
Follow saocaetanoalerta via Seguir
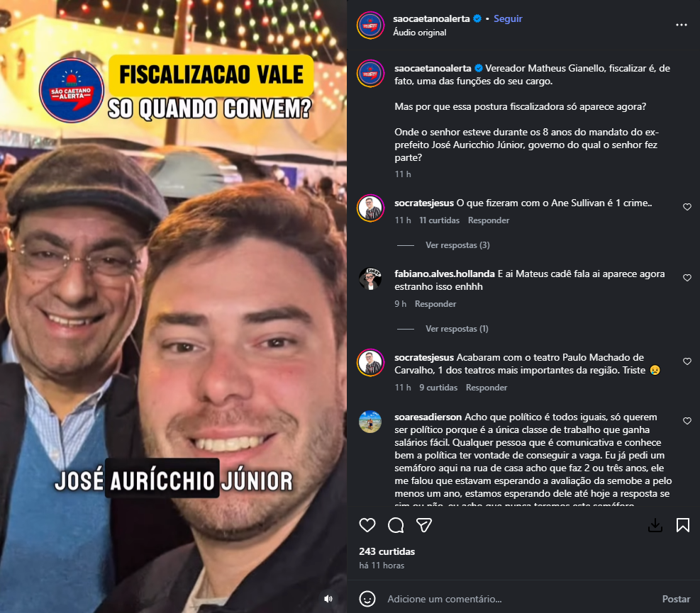(508, 18)
